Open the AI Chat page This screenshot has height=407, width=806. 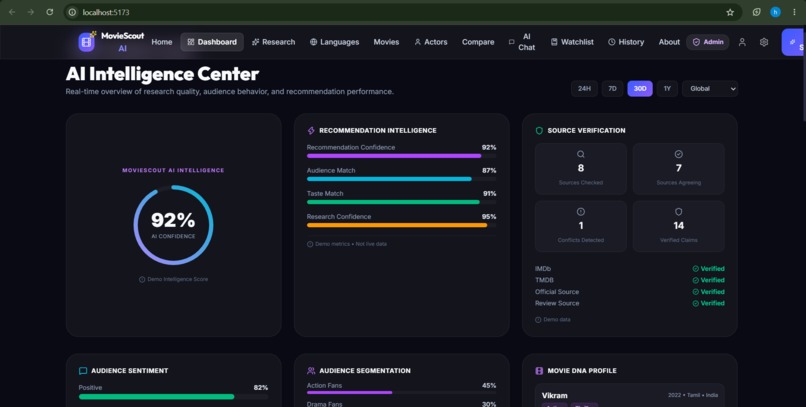[x=522, y=42]
